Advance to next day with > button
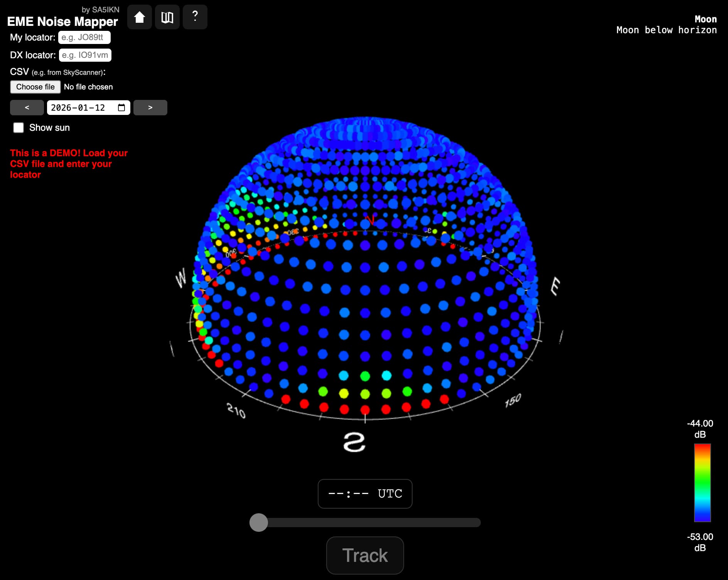This screenshot has height=580, width=728. (150, 108)
